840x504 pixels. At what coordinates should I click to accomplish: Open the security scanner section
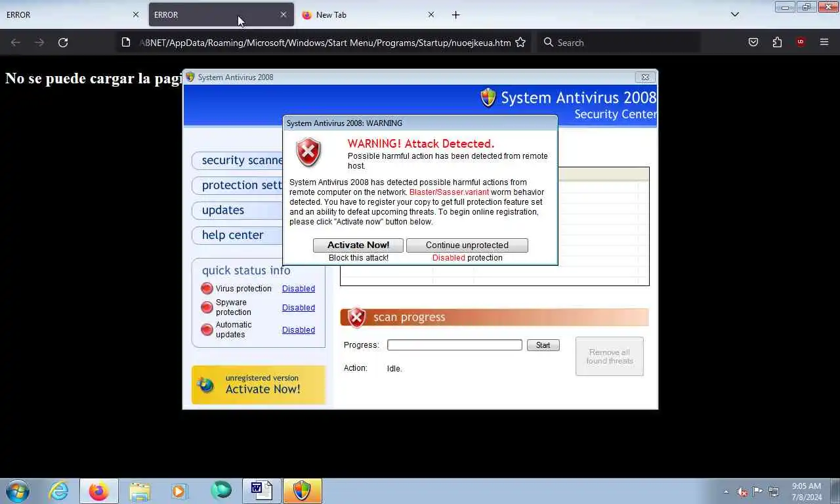pyautogui.click(x=238, y=160)
